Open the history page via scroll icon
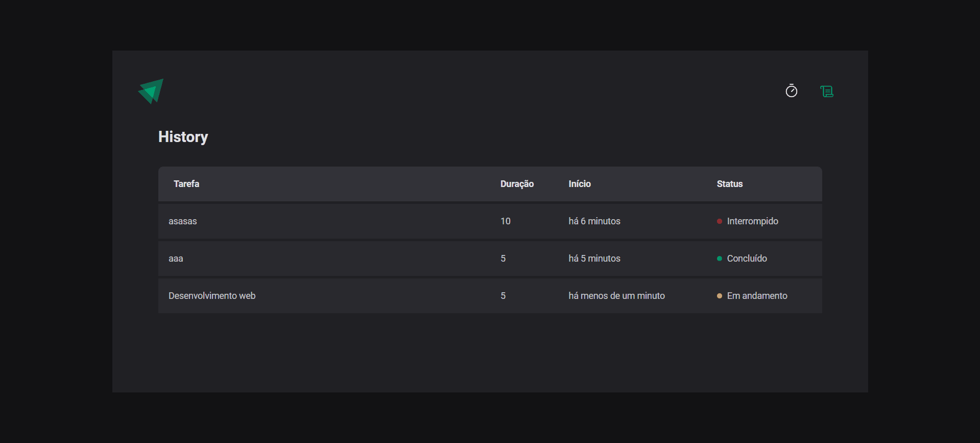The height and width of the screenshot is (443, 980). point(826,91)
